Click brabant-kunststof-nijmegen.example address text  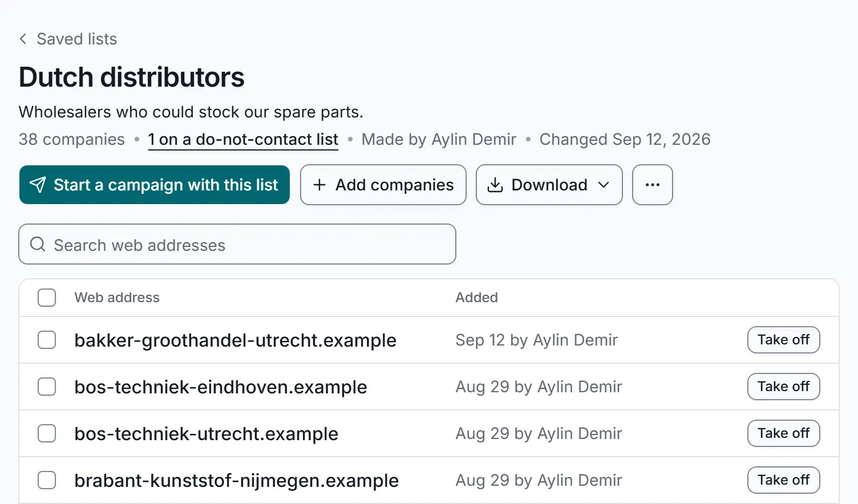[237, 481]
